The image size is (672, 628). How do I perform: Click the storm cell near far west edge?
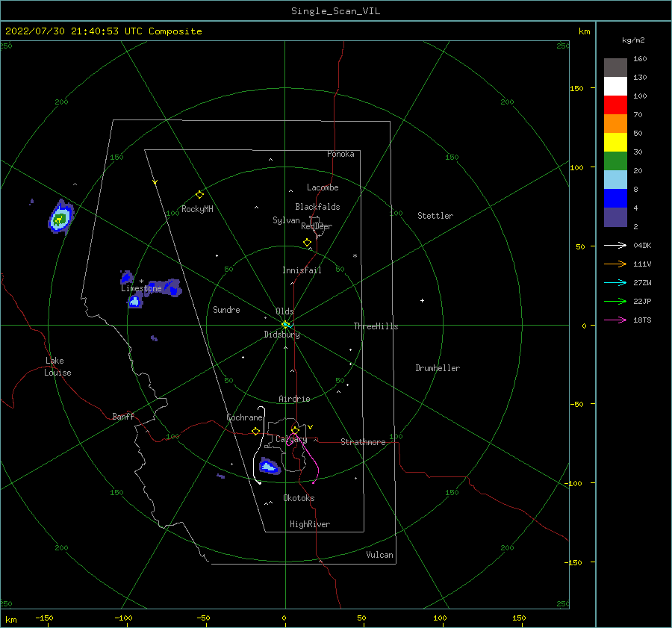pyautogui.click(x=61, y=217)
